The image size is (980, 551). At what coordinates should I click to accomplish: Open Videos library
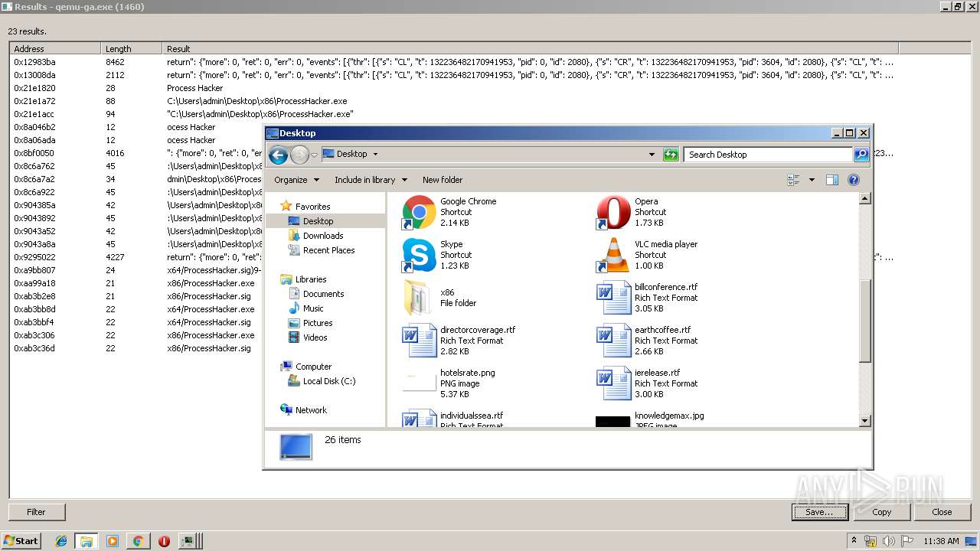315,337
